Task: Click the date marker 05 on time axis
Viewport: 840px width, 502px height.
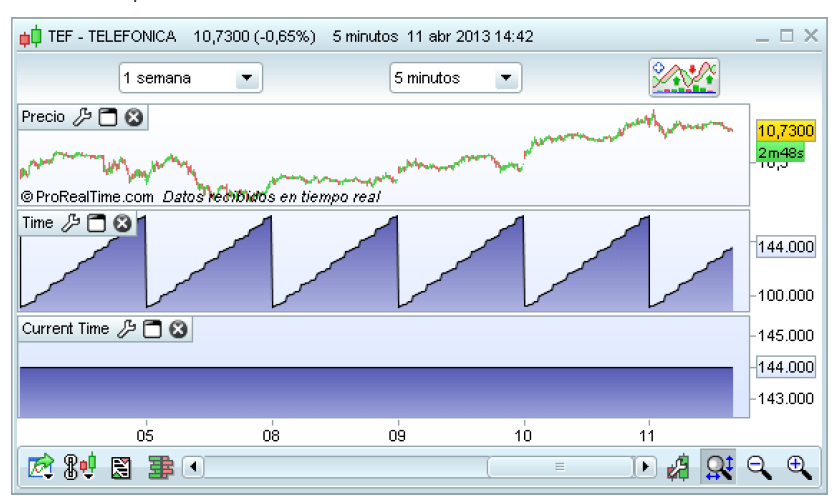Action: pyautogui.click(x=145, y=436)
